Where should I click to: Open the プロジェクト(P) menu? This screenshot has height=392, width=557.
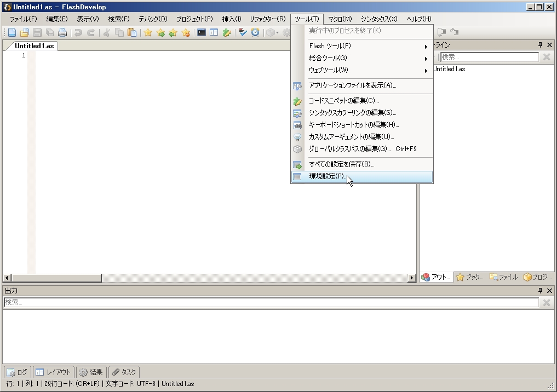pos(194,19)
